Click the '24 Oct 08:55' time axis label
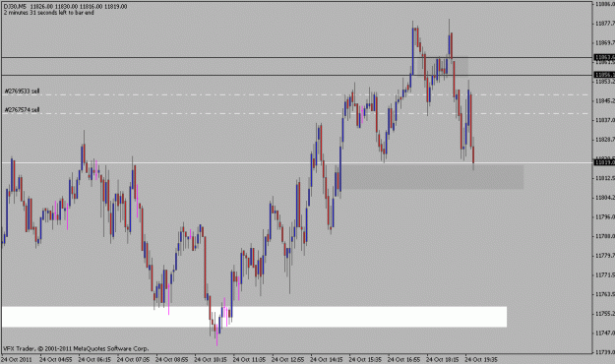The image size is (615, 364). [172, 359]
